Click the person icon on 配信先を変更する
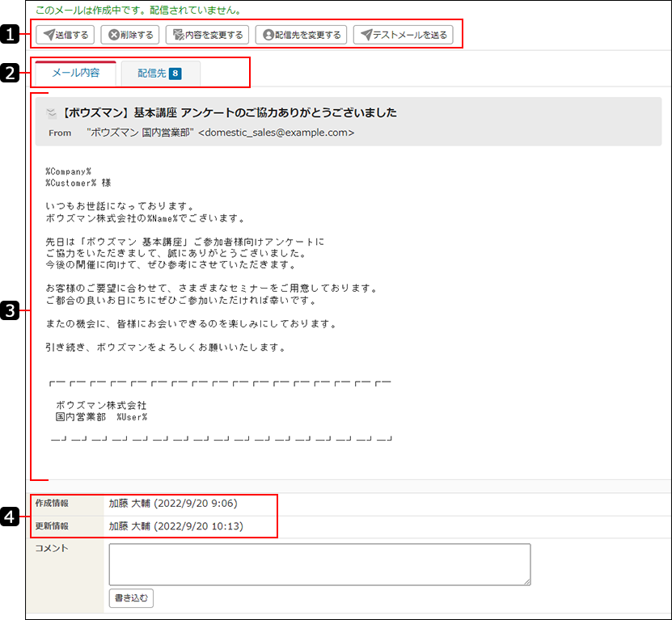This screenshot has width=672, height=620. pos(268,35)
